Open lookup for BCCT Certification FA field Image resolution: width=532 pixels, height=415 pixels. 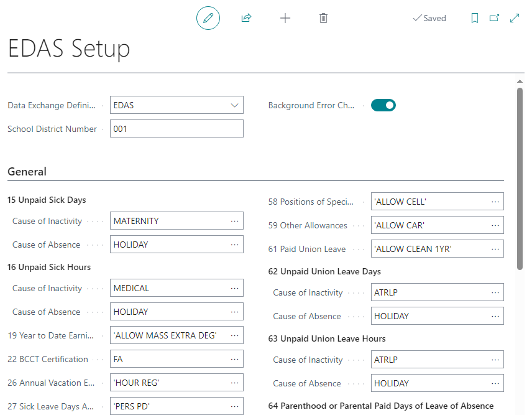click(x=235, y=359)
